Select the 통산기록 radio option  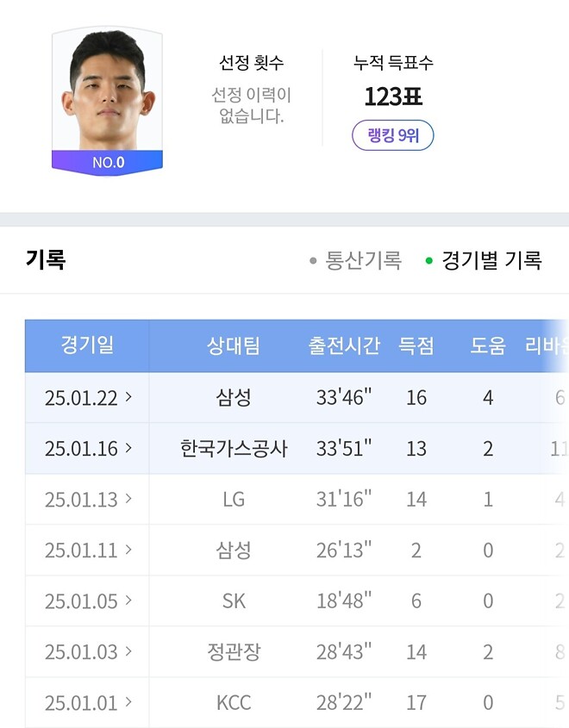click(x=355, y=260)
